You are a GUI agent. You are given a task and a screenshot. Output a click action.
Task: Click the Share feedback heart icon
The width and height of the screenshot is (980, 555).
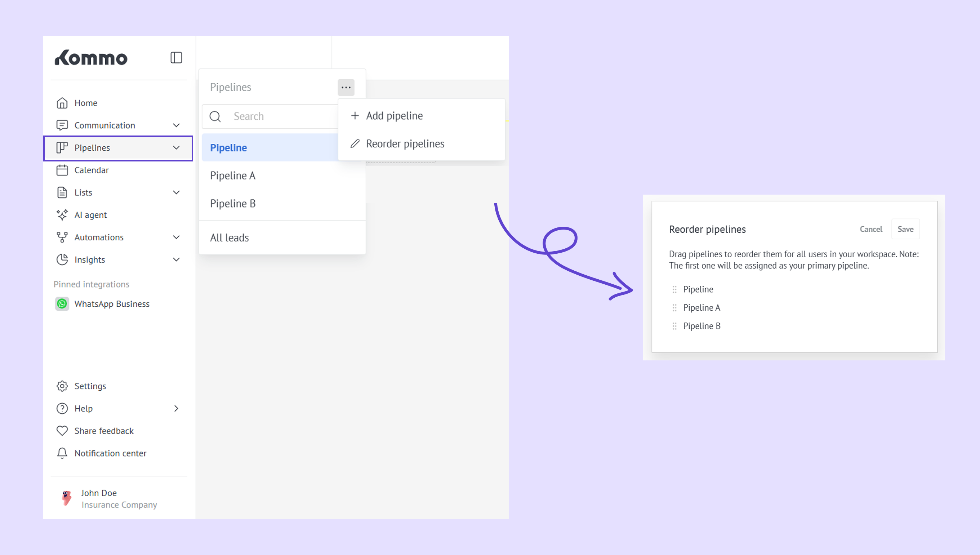pos(62,431)
